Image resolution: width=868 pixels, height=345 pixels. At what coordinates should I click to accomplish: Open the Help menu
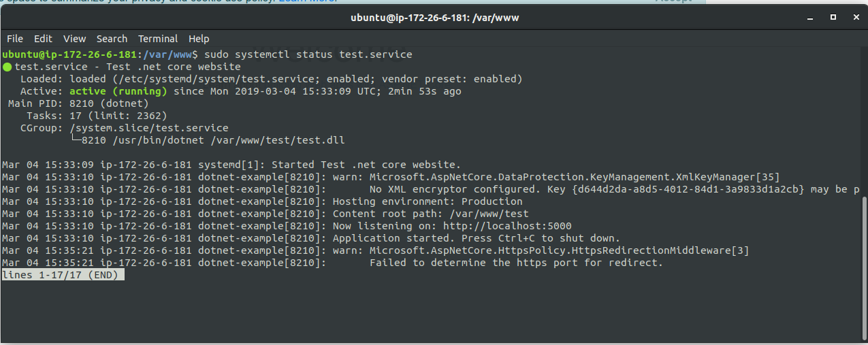coord(199,39)
